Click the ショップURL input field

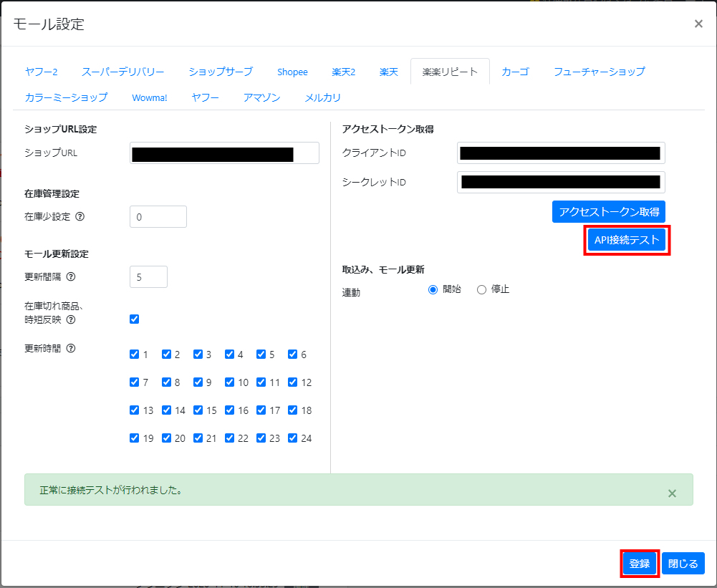click(224, 153)
